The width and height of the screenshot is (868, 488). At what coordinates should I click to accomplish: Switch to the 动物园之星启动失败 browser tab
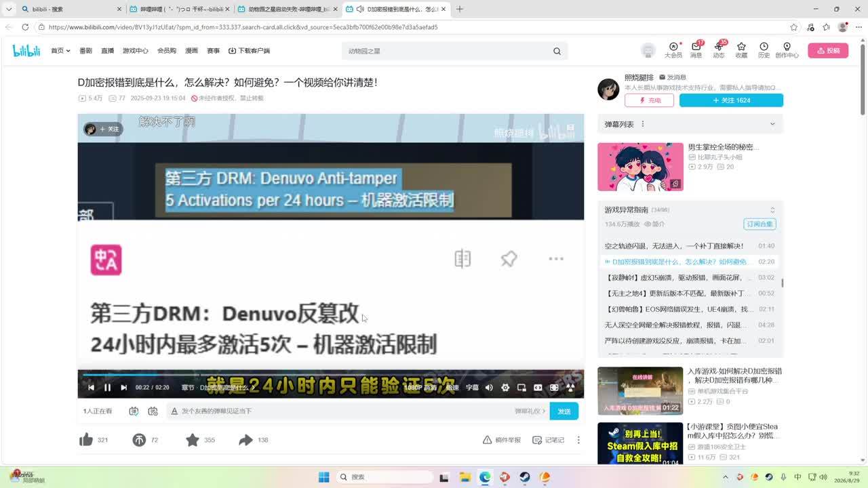pyautogui.click(x=288, y=9)
